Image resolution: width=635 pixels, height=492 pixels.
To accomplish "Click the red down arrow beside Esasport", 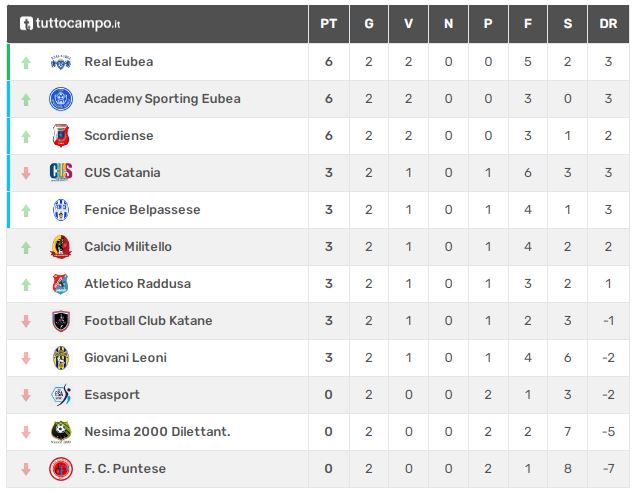I will (26, 395).
